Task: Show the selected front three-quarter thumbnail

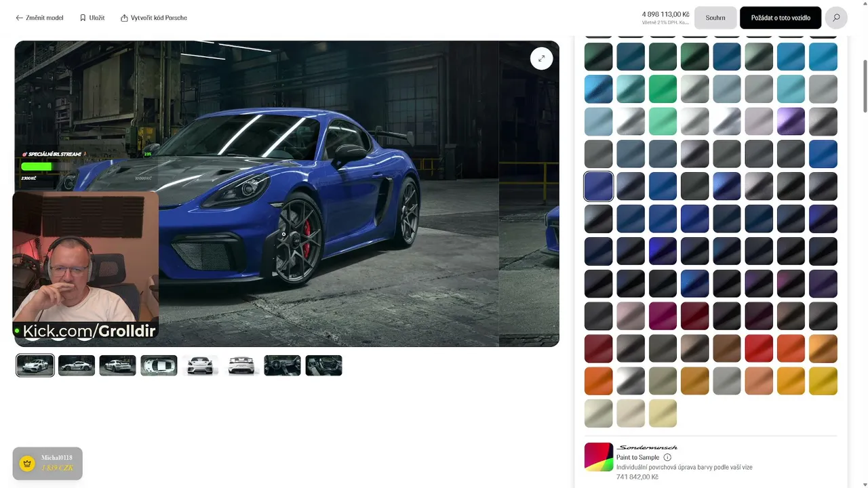Action: [35, 366]
